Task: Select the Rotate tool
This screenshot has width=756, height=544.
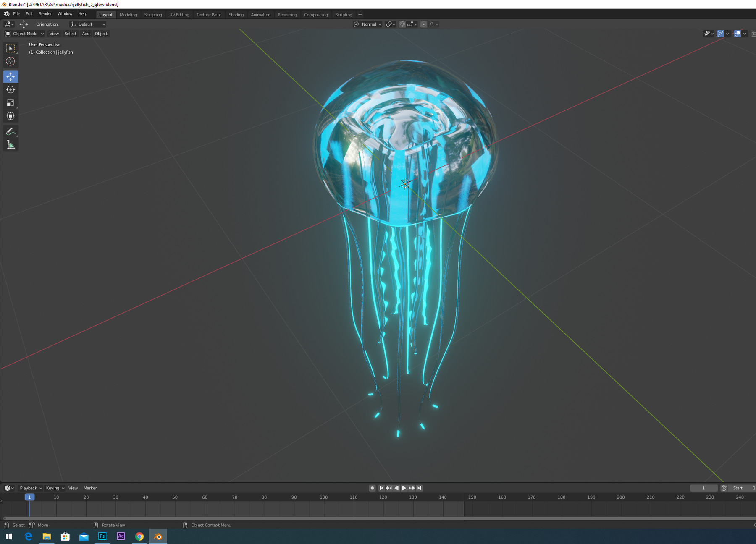Action: click(x=11, y=89)
